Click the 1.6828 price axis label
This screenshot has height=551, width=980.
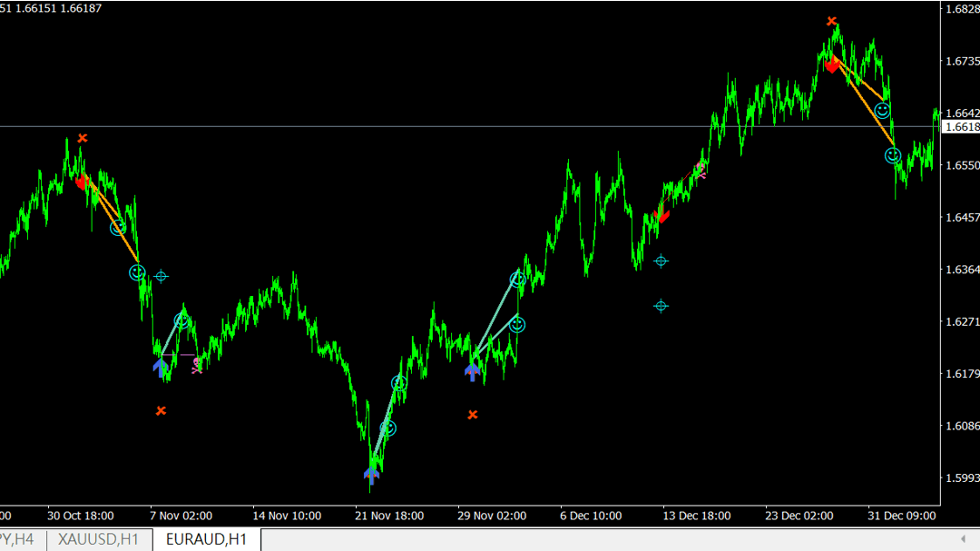tap(963, 9)
